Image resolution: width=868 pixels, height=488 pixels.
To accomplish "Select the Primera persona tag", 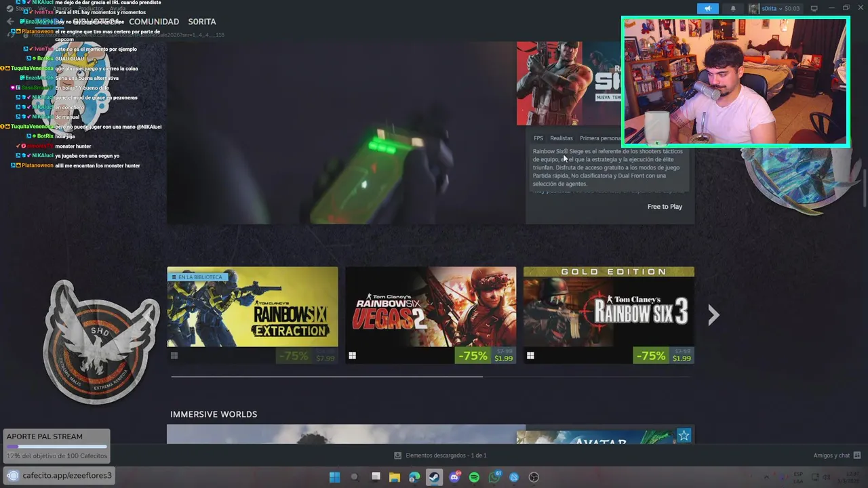I will click(600, 138).
